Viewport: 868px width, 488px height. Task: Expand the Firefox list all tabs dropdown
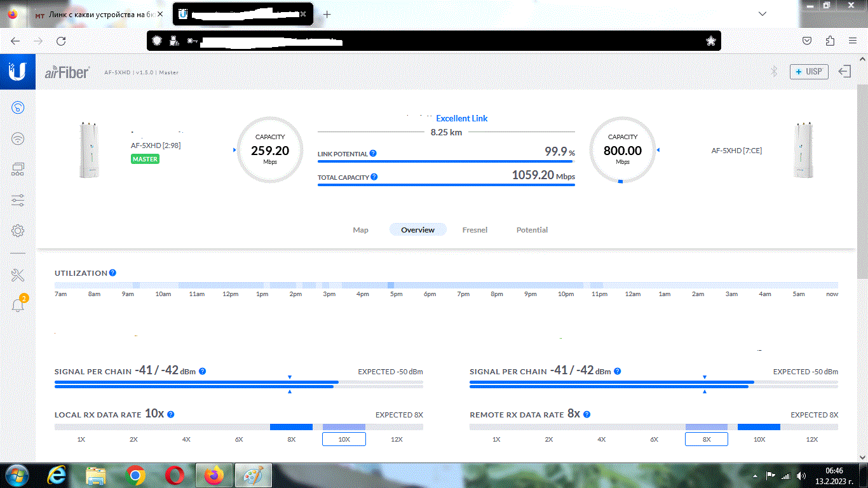[x=762, y=13]
